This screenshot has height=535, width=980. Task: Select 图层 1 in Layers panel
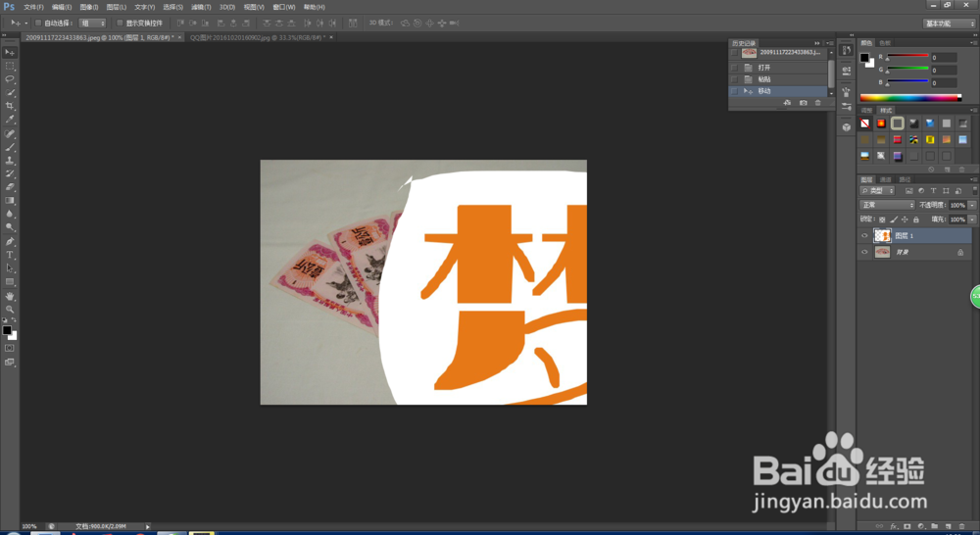915,235
